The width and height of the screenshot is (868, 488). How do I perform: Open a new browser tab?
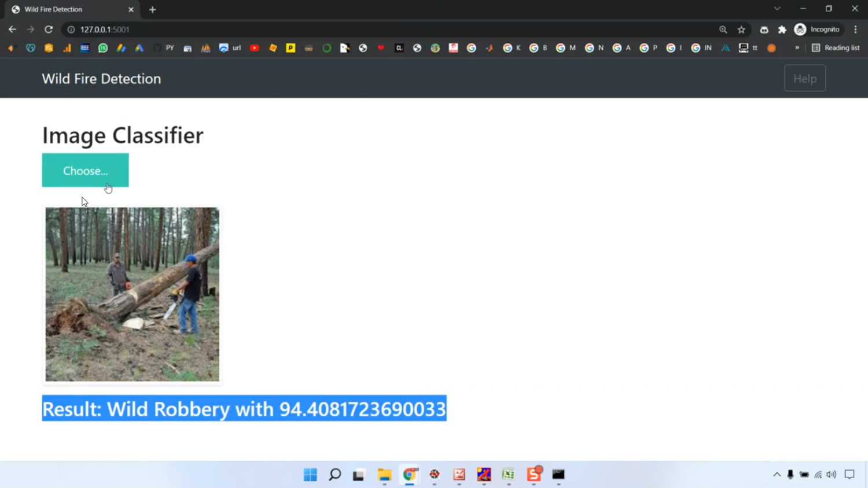tap(153, 9)
